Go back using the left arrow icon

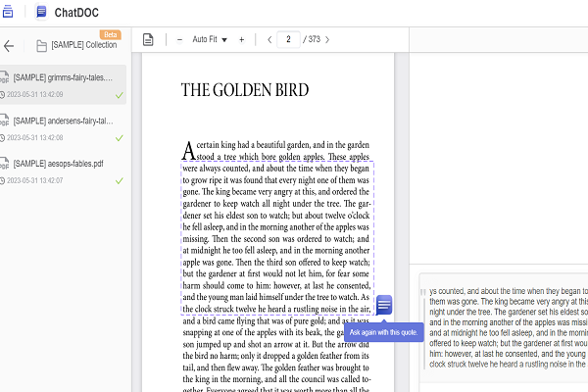pos(9,45)
